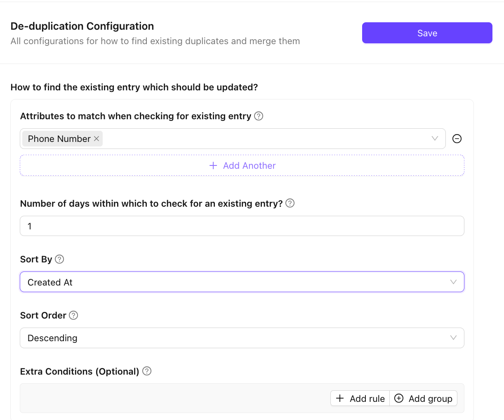Click help icon beside Extra Conditions
Image resolution: width=504 pixels, height=420 pixels.
(x=147, y=371)
